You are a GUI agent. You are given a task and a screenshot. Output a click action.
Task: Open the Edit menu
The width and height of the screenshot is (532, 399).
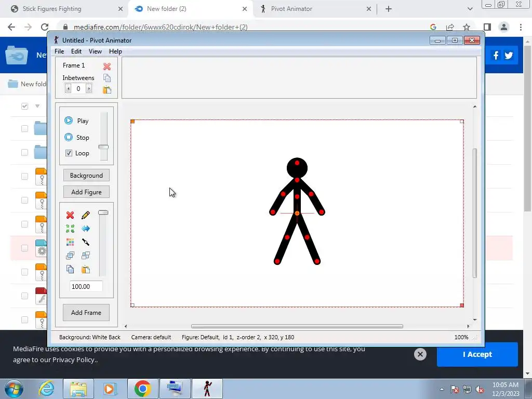coord(76,51)
